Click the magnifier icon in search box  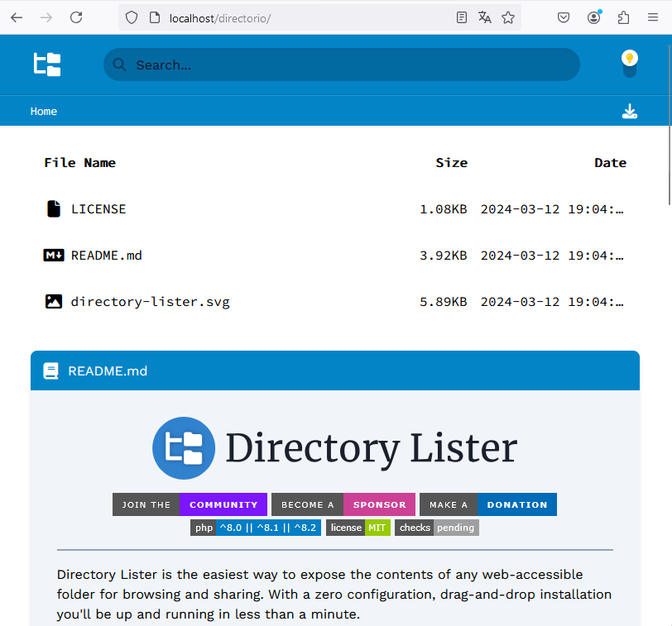pyautogui.click(x=119, y=65)
